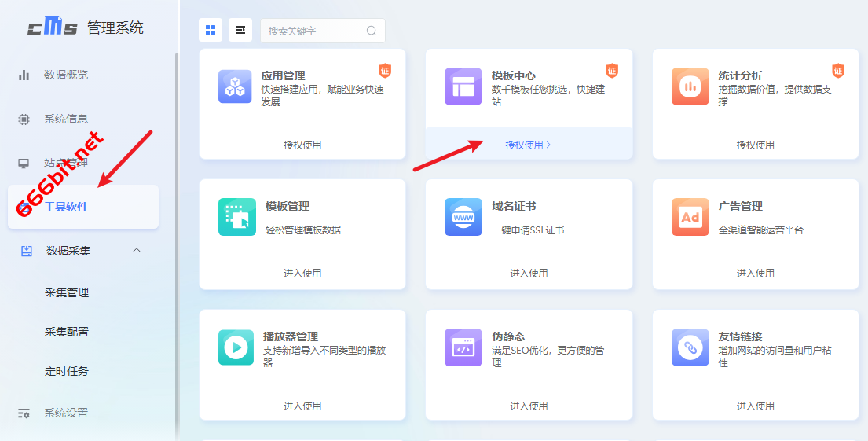868x441 pixels.
Task: Click the 广告管理 Ad icon
Action: click(690, 217)
